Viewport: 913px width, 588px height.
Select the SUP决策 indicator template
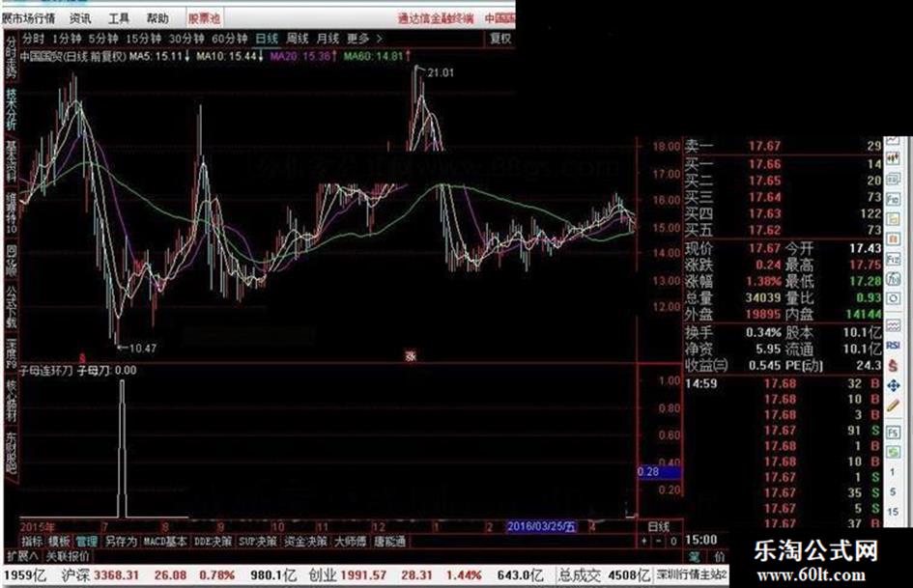click(258, 542)
